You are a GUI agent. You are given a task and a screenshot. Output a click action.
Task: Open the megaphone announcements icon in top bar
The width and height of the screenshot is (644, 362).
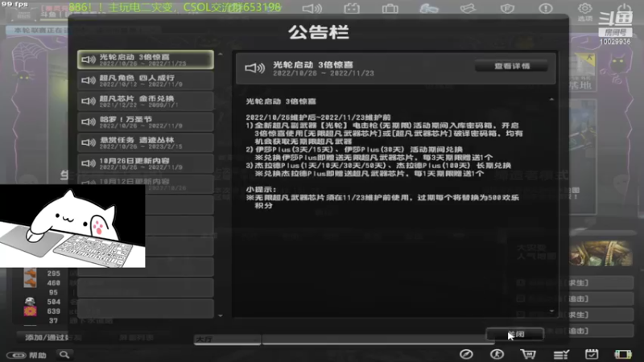[312, 8]
